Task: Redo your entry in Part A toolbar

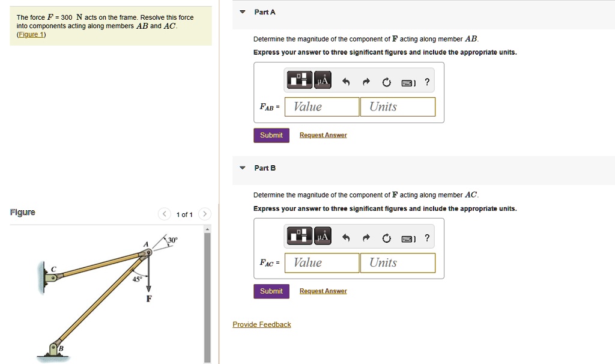Action: coord(366,82)
